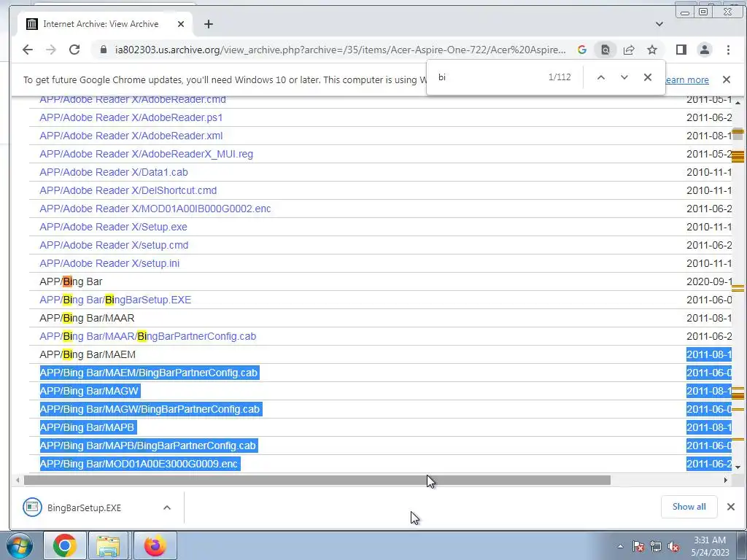
Task: Click the address bar URL
Action: pos(340,50)
